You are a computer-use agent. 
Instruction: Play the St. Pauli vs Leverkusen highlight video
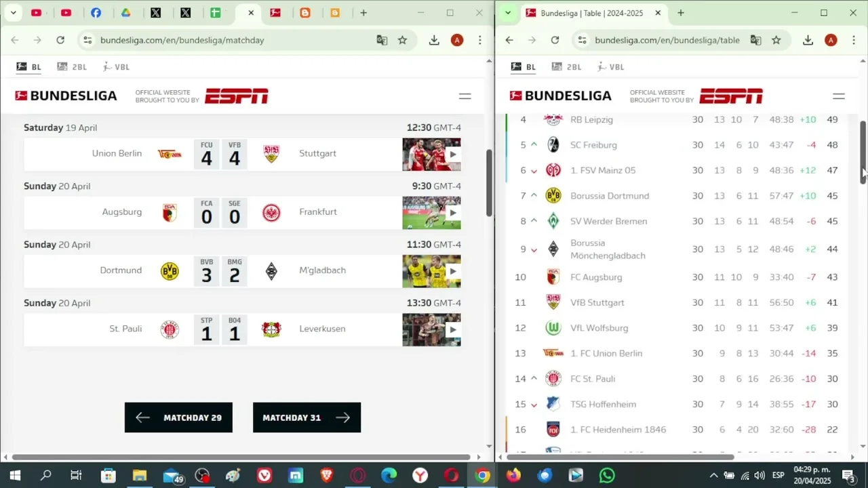431,329
